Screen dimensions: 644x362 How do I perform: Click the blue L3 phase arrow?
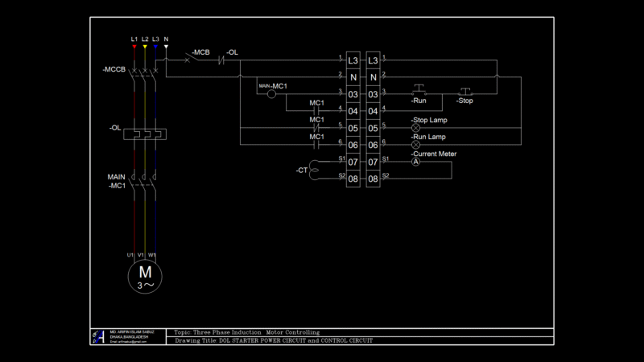[x=155, y=47]
